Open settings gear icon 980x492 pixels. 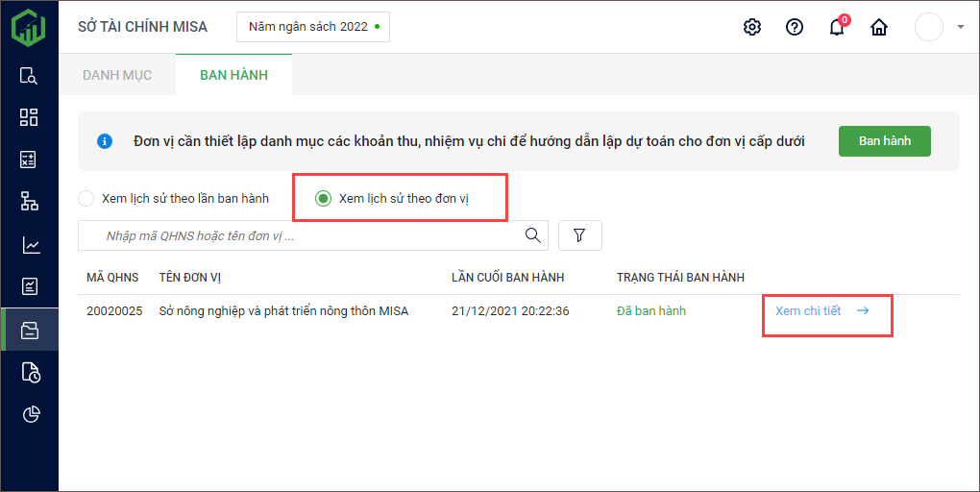752,27
